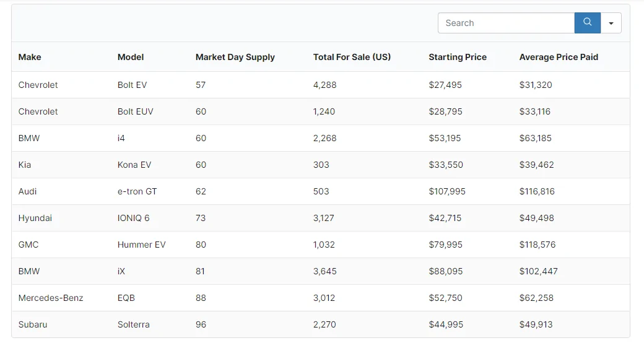The width and height of the screenshot is (644, 343).
Task: Select the Hummer EV model cell
Action: [x=141, y=245]
